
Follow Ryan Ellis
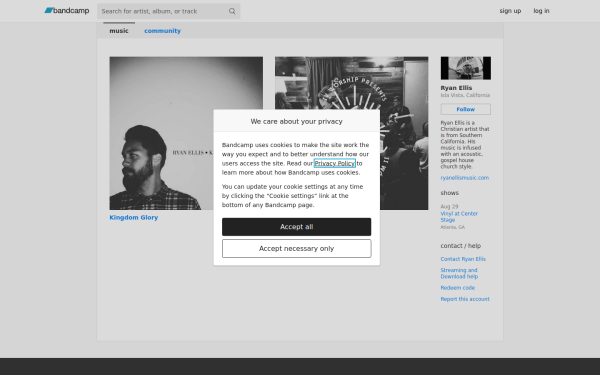click(x=465, y=109)
